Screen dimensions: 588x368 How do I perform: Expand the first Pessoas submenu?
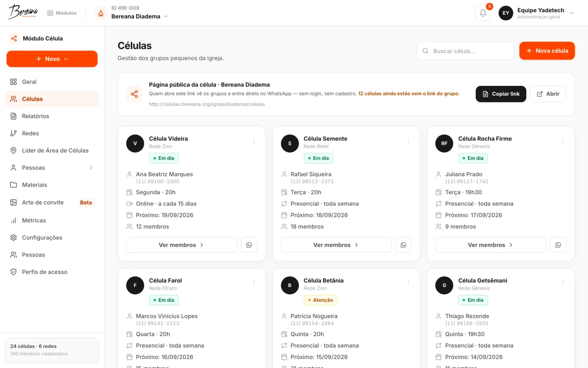91,168
